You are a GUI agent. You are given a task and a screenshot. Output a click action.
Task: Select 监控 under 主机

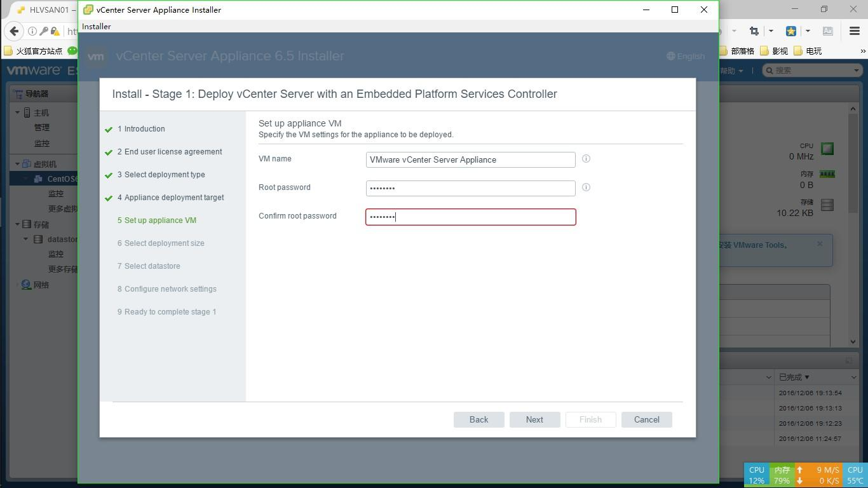click(42, 144)
